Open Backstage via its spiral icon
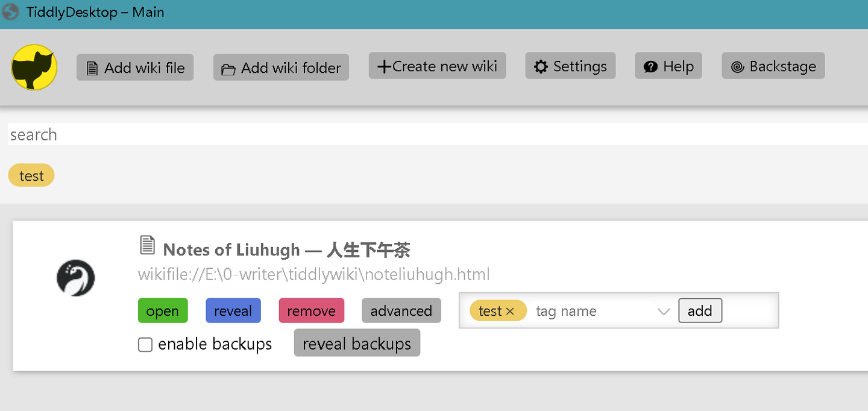Viewport: 868px width, 411px height. pos(737,66)
